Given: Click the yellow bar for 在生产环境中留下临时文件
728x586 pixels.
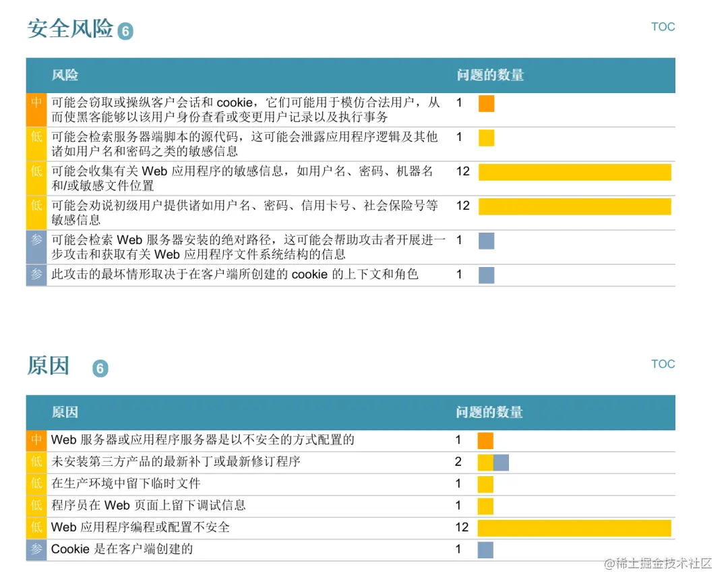Looking at the screenshot, I should (x=485, y=484).
